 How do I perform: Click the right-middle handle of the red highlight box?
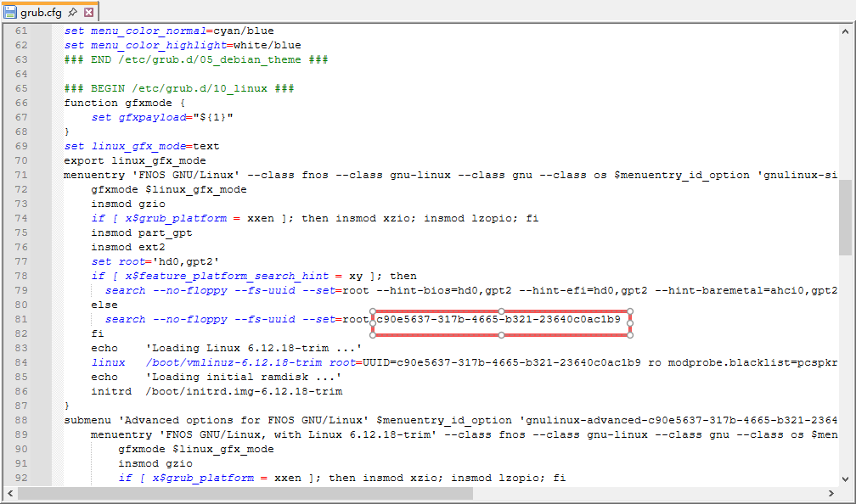tap(630, 323)
